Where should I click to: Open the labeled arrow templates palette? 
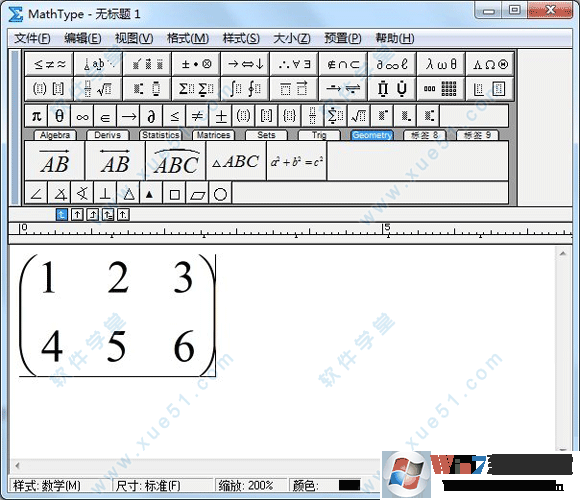[343, 89]
